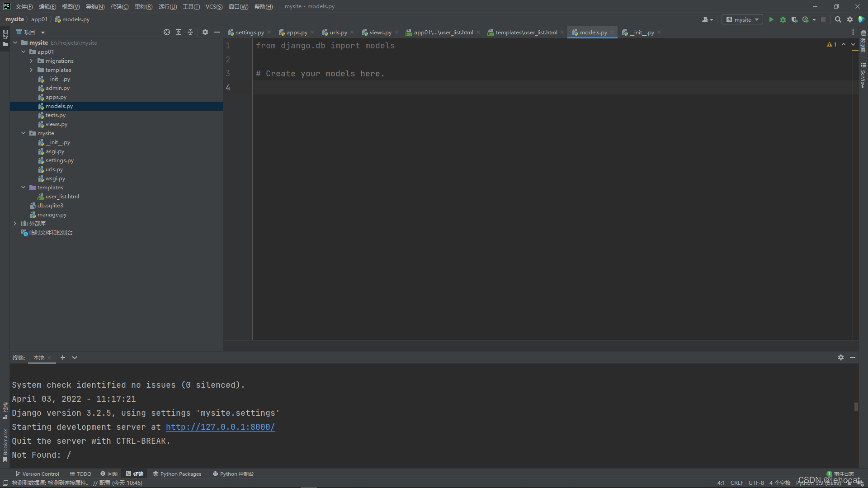Viewport: 868px width, 488px height.
Task: Open the VCS menu
Action: click(214, 6)
